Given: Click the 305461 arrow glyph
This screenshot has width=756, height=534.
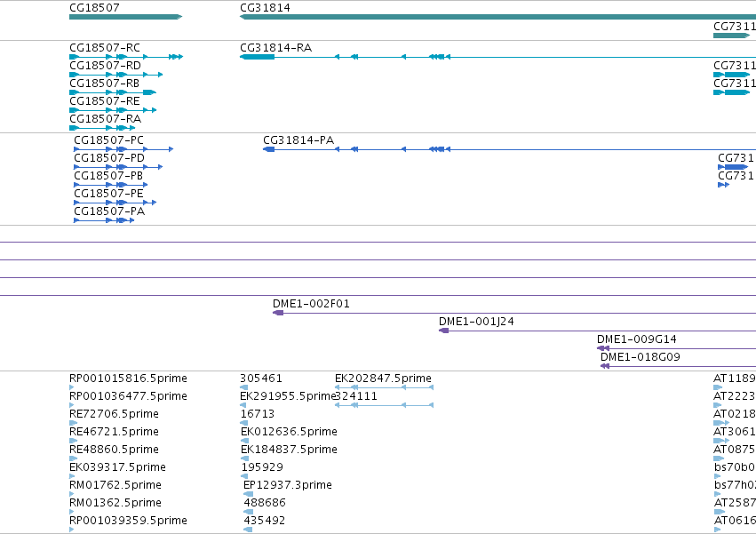Looking at the screenshot, I should [244, 387].
